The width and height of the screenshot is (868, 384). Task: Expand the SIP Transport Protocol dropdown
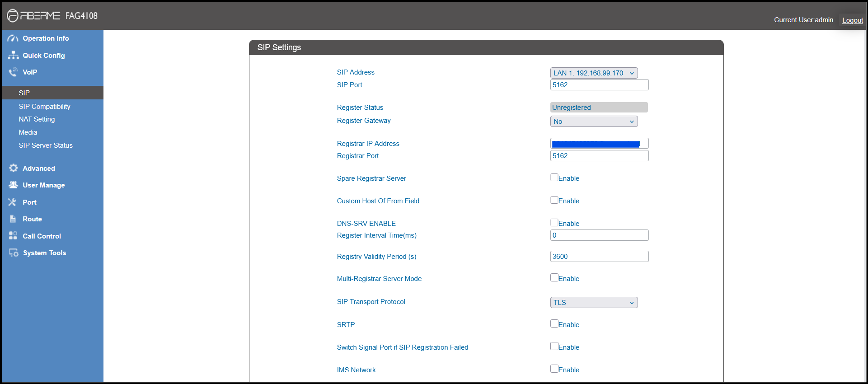pos(594,302)
